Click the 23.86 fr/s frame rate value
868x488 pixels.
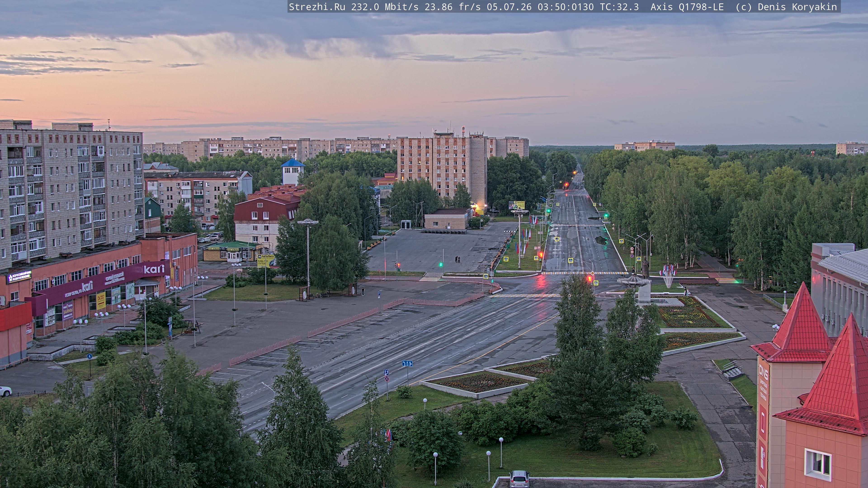click(453, 7)
